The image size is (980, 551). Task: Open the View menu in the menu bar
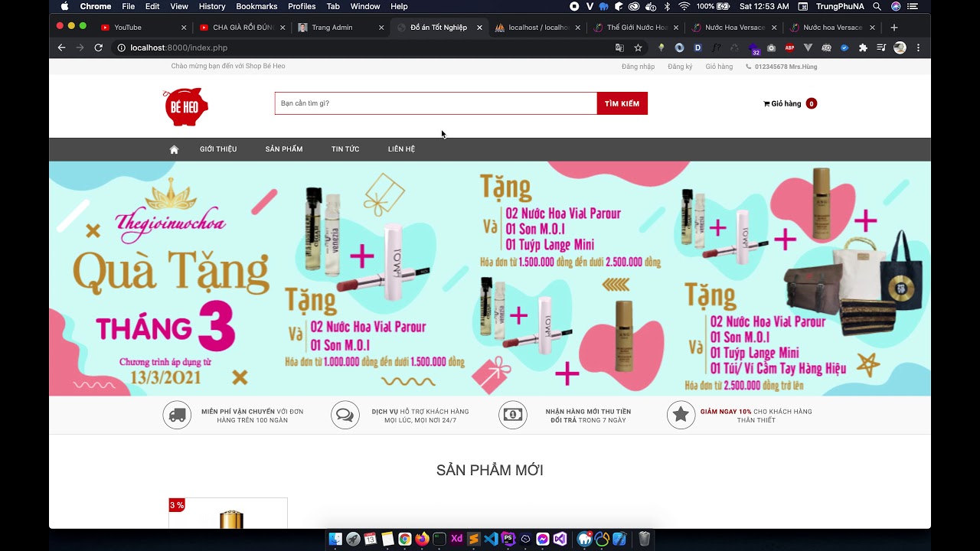pos(179,6)
